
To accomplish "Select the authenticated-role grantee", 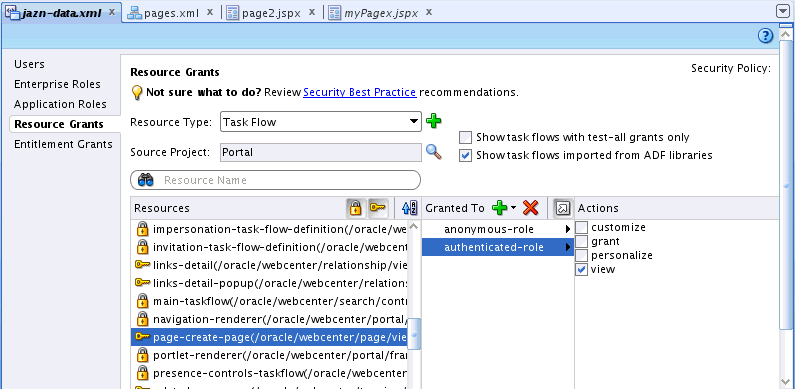I will tap(498, 247).
